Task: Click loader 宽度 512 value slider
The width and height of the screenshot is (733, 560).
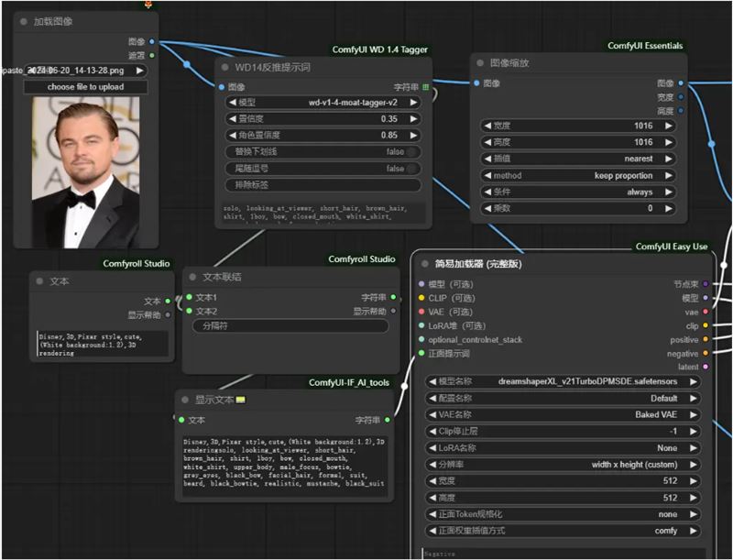Action: click(563, 481)
